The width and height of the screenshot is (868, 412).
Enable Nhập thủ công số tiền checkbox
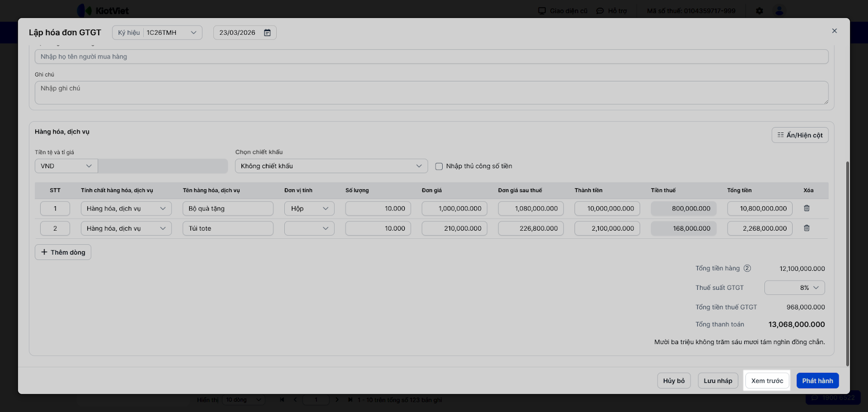(x=439, y=167)
